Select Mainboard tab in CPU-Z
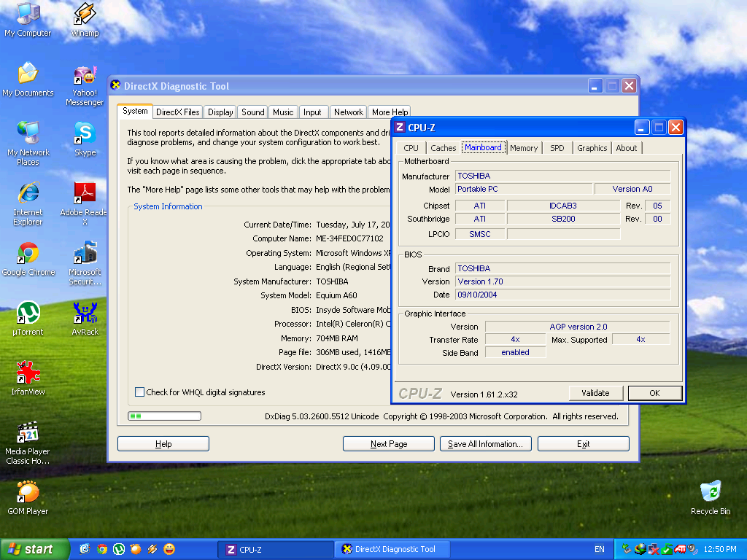Viewport: 747px width, 560px height. [483, 147]
